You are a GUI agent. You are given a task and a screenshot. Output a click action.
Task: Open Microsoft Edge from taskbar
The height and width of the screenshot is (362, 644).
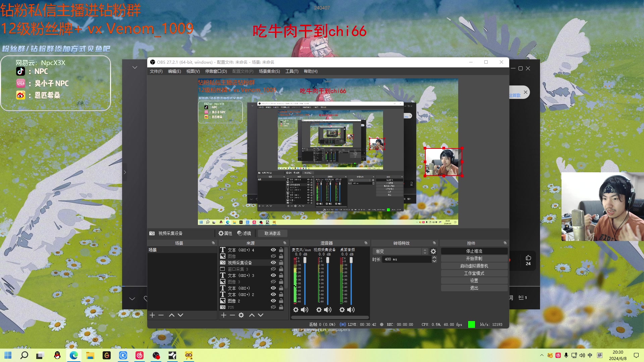pos(73,355)
